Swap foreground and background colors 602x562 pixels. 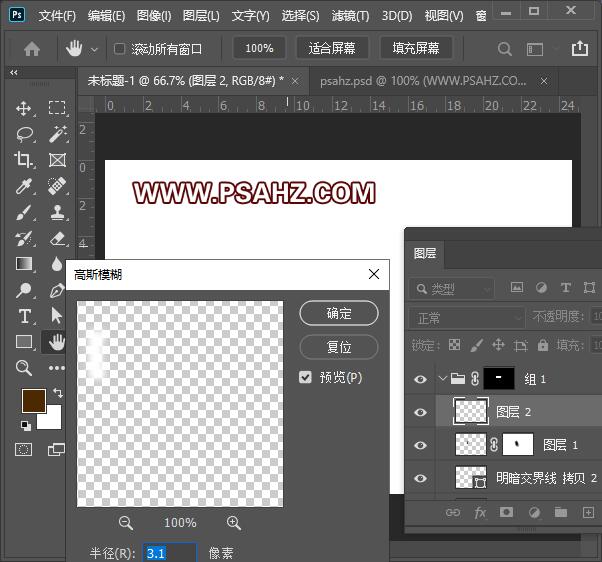point(58,393)
